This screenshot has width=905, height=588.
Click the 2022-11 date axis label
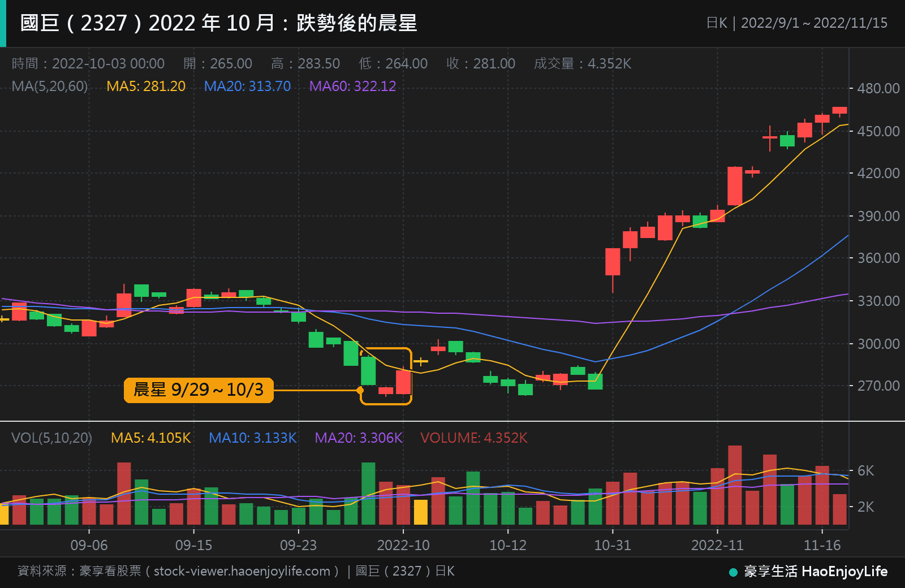click(x=717, y=545)
